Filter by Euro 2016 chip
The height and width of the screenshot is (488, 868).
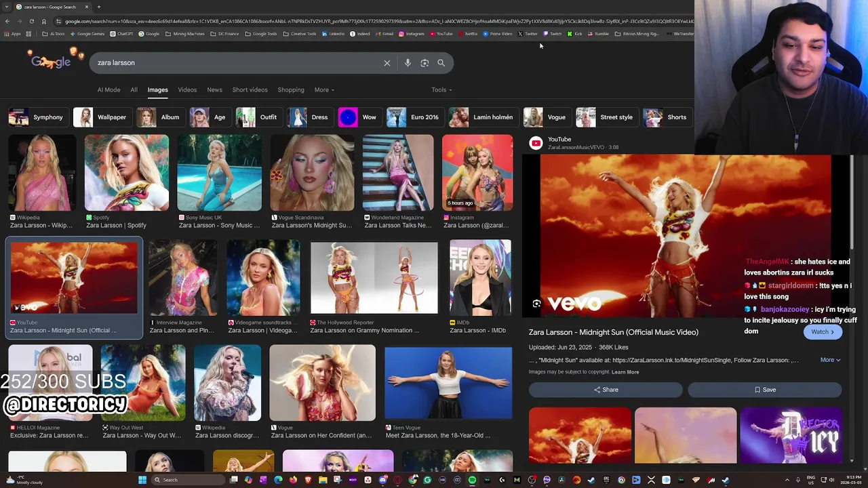click(x=414, y=117)
